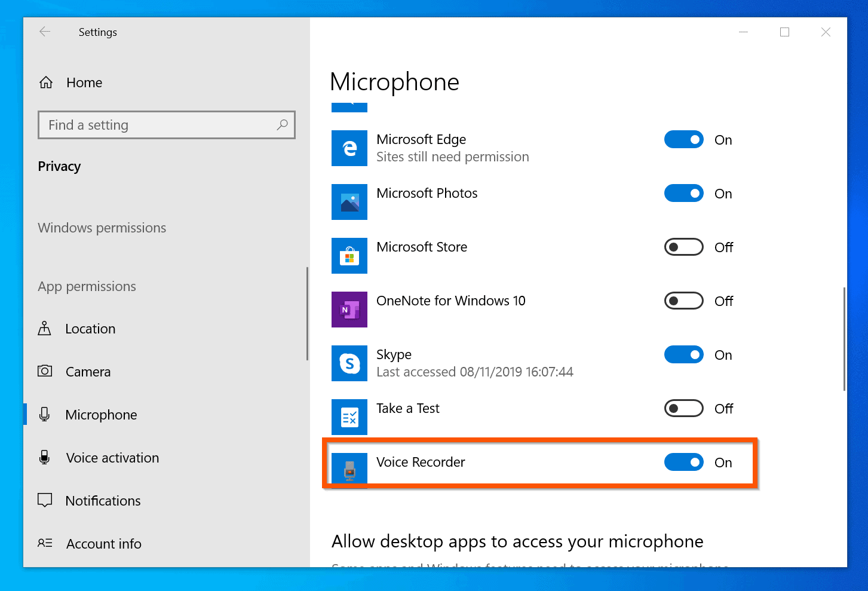
Task: Close the Settings window
Action: [826, 32]
